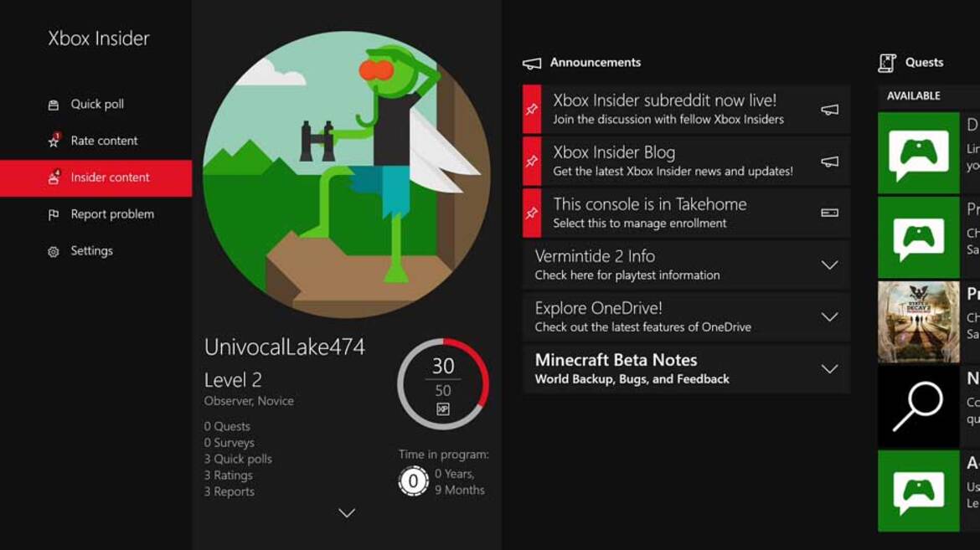Open magnifying glass quest tile

(x=918, y=406)
